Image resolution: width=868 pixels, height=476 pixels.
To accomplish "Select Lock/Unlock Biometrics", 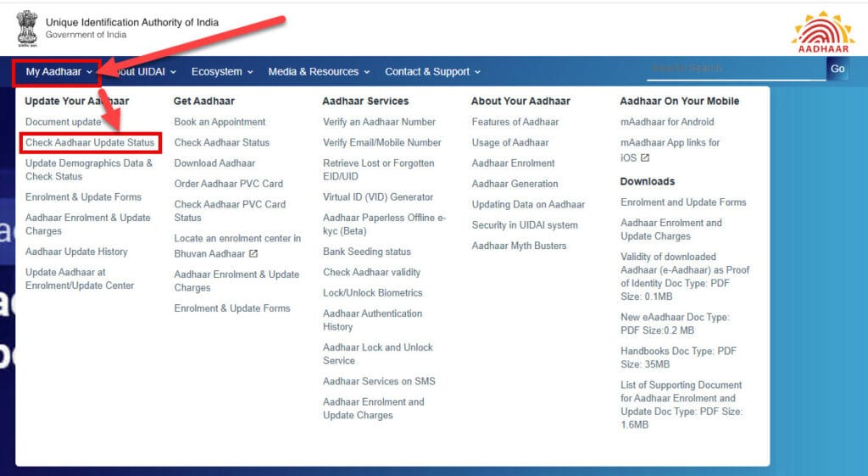I will pyautogui.click(x=373, y=293).
